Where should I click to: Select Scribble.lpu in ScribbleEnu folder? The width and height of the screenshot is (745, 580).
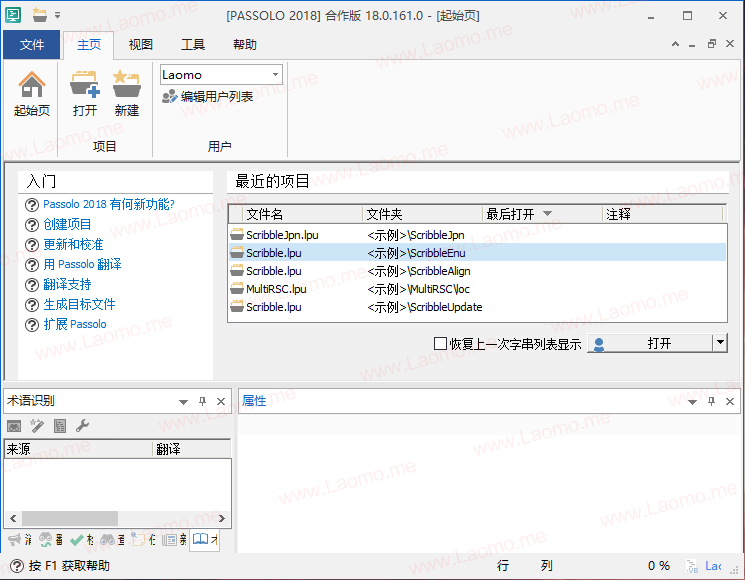(478, 253)
